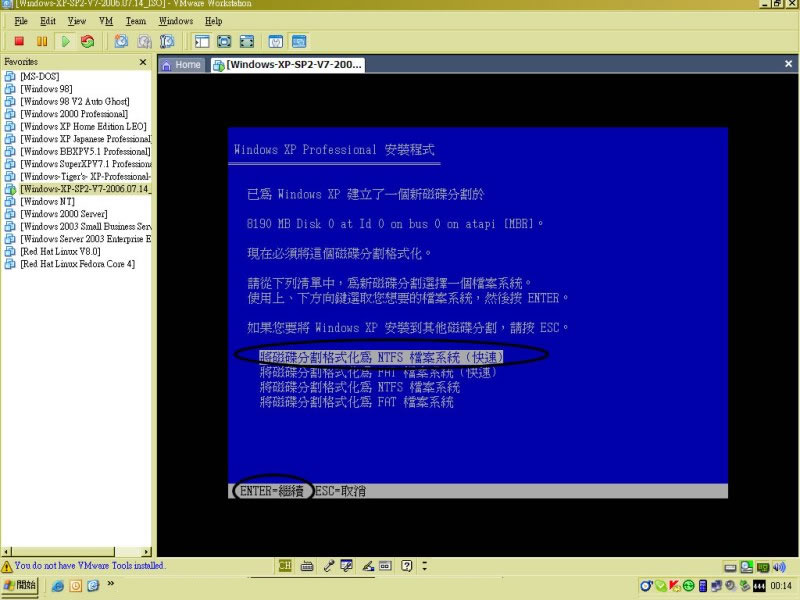Click the warning icon in status bar

coord(7,566)
